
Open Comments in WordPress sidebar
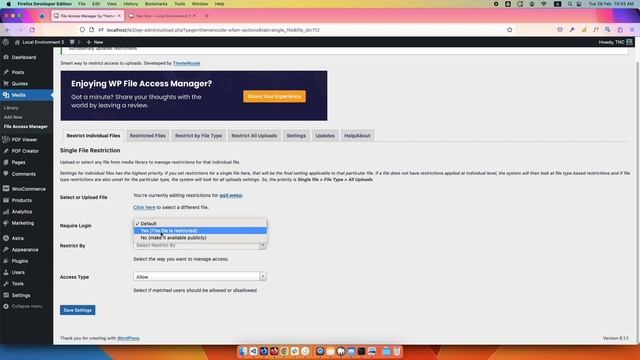23,174
